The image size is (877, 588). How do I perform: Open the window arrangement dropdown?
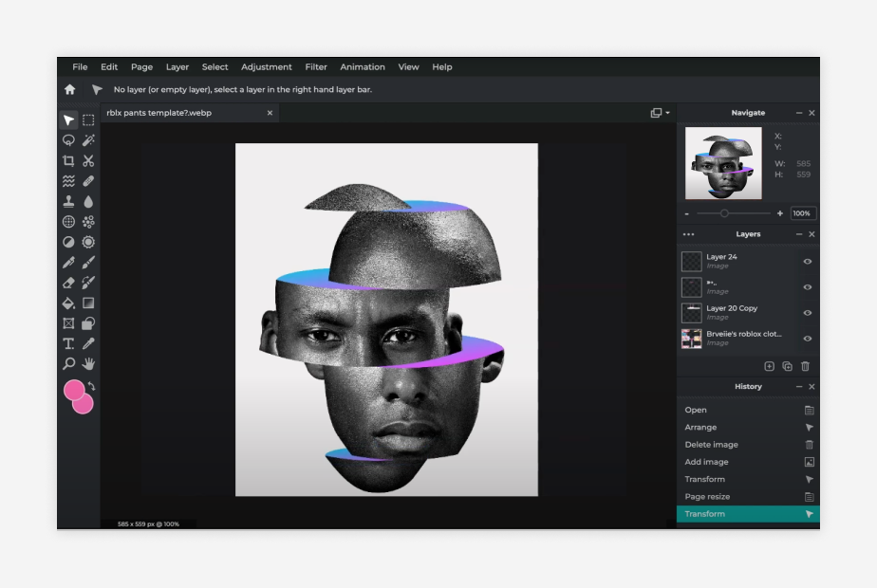pyautogui.click(x=660, y=113)
